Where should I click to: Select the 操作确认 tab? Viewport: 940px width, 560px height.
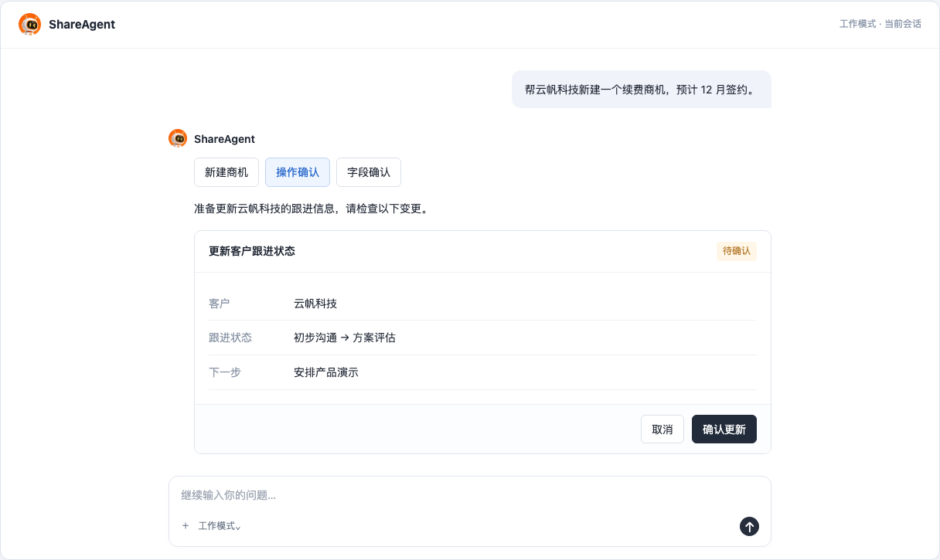coord(298,172)
